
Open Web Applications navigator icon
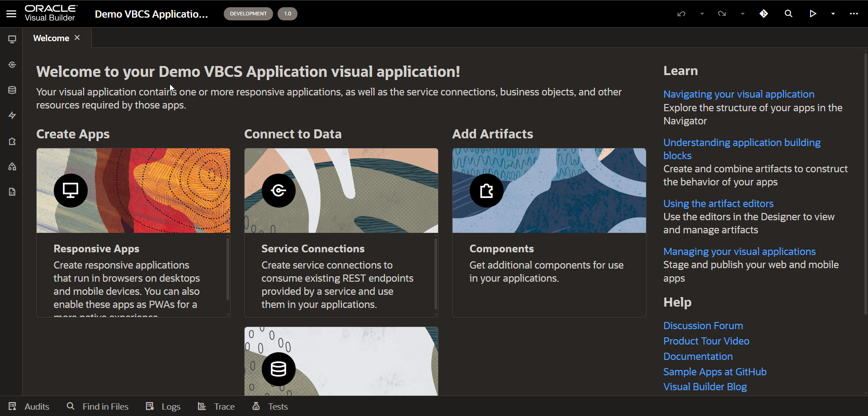pos(12,39)
